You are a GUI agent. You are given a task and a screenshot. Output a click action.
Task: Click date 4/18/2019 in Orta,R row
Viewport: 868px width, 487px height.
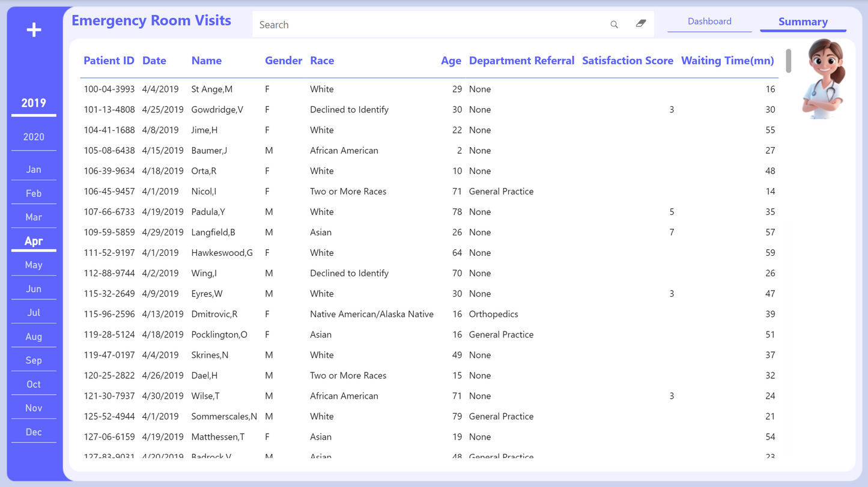tap(163, 171)
